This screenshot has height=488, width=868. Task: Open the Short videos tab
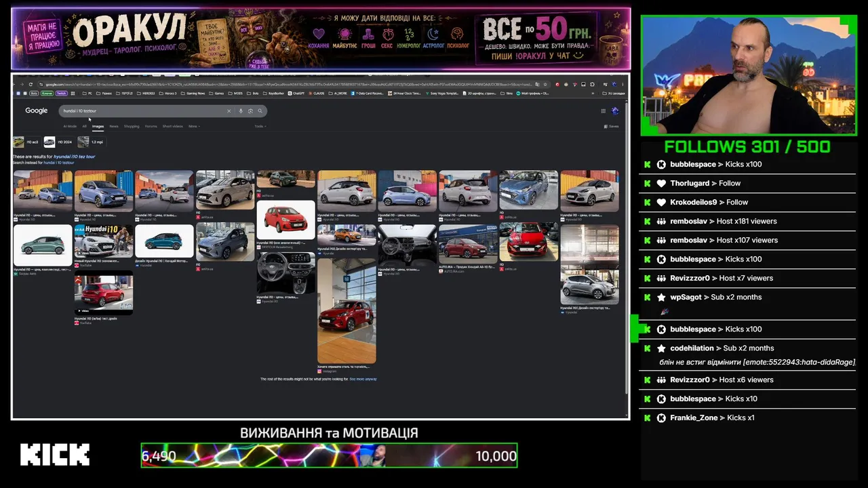tap(172, 126)
